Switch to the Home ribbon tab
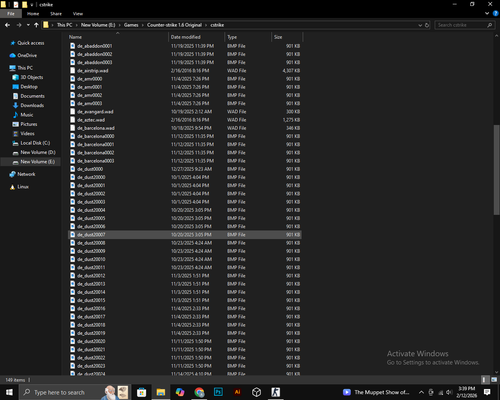Screen dimensions: 500x400 coord(33,14)
